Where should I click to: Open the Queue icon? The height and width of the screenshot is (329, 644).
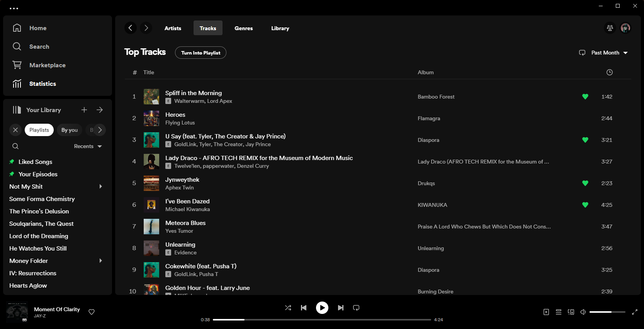(559, 312)
